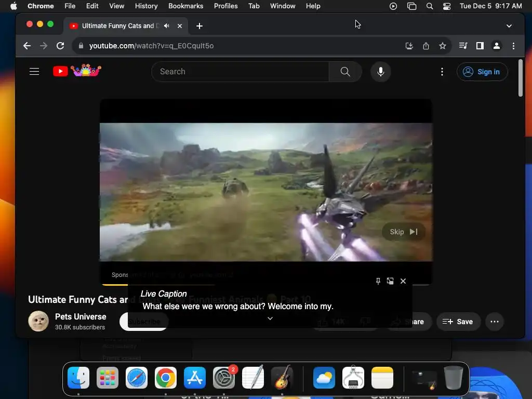Mute the tab's audio speaker icon
This screenshot has height=399, width=532.
pos(166,26)
